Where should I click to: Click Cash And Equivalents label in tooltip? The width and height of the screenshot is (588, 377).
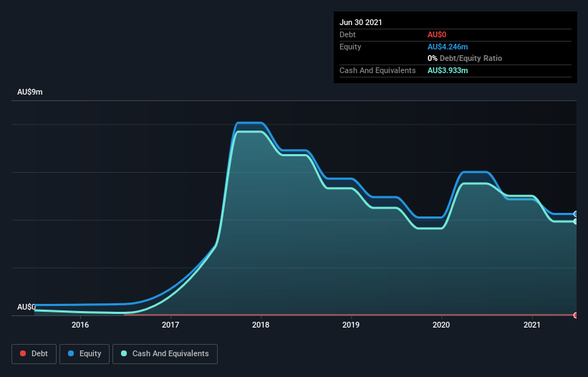[377, 70]
